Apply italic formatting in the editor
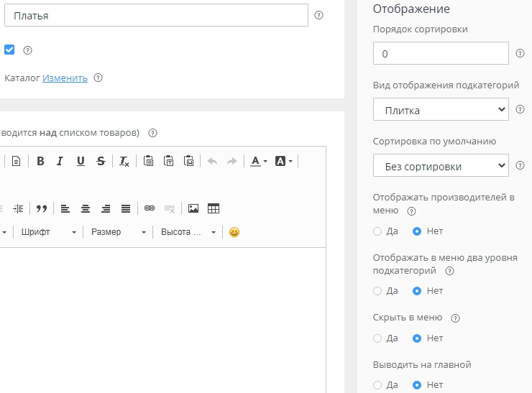This screenshot has width=532, height=393. (x=60, y=161)
